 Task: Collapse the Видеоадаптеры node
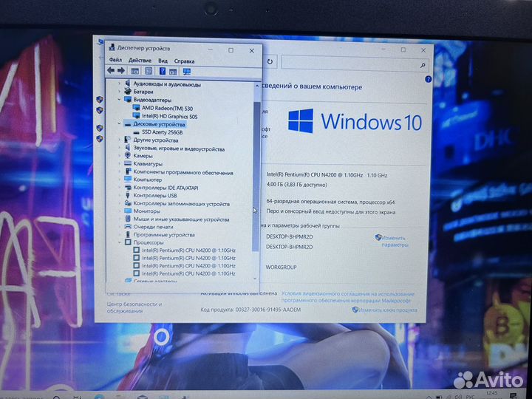[x=119, y=100]
